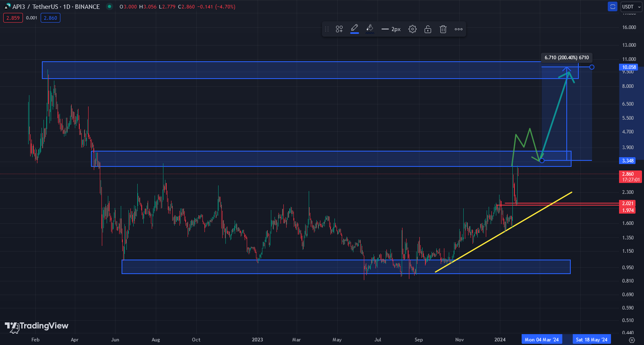Click the H3.056 high price value
Viewport: 644px width, 345px height.
point(148,7)
